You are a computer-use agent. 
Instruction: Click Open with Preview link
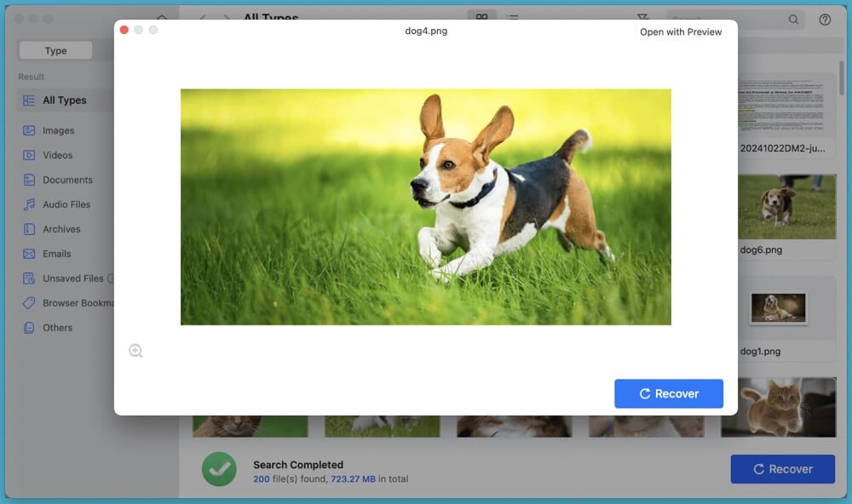click(x=681, y=31)
